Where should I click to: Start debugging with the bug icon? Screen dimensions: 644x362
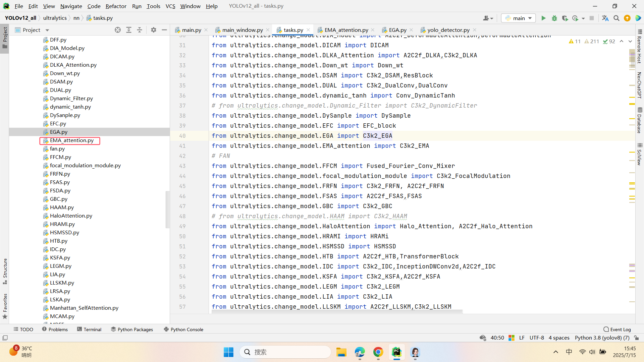(554, 18)
